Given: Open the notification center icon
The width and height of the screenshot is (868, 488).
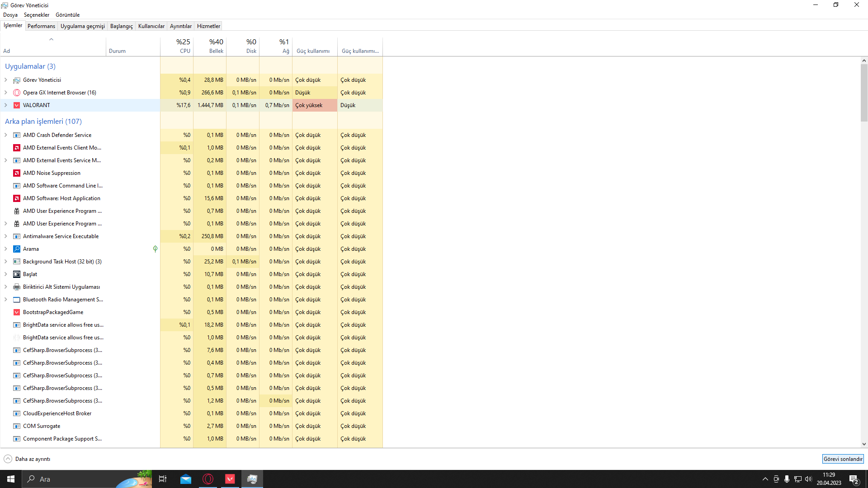Looking at the screenshot, I should click(854, 479).
